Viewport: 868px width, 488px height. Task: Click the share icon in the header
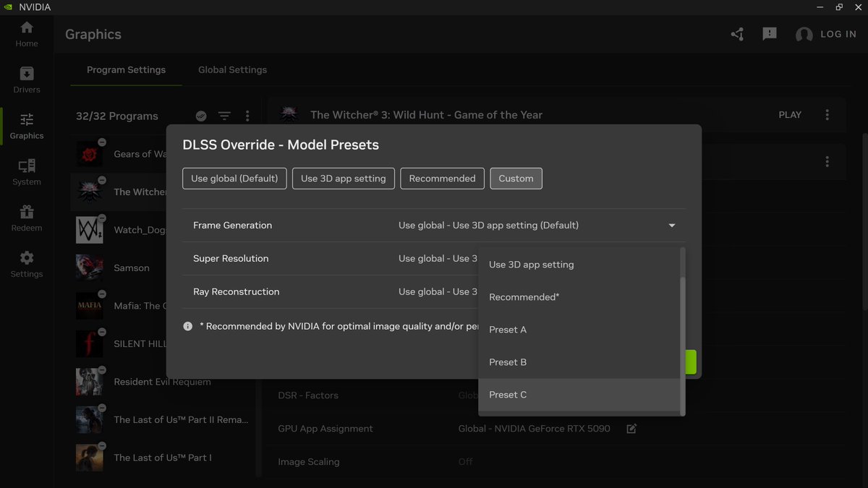click(737, 34)
